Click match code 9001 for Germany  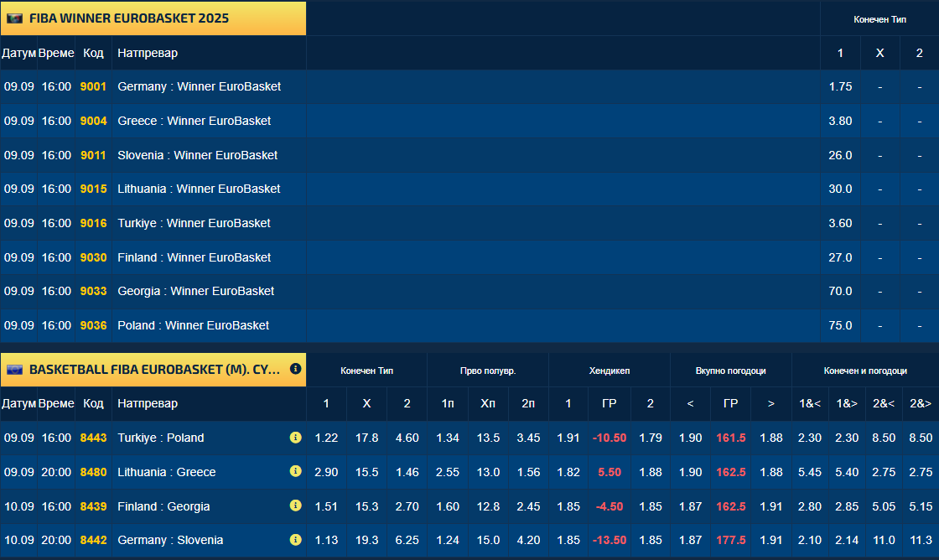coord(93,87)
